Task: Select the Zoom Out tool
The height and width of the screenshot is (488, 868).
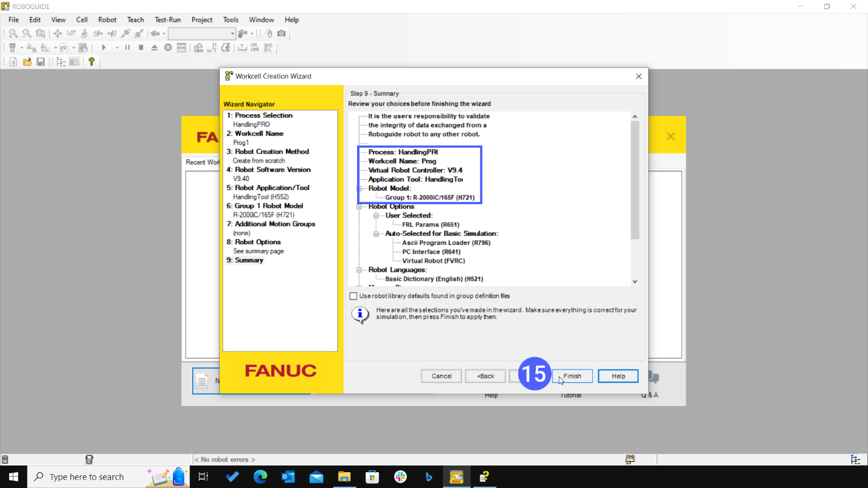Action: point(27,33)
